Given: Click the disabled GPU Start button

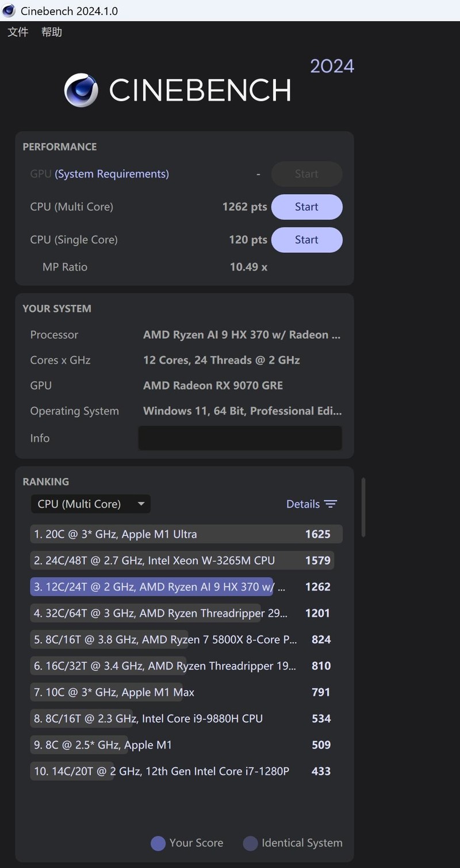Looking at the screenshot, I should pyautogui.click(x=306, y=173).
